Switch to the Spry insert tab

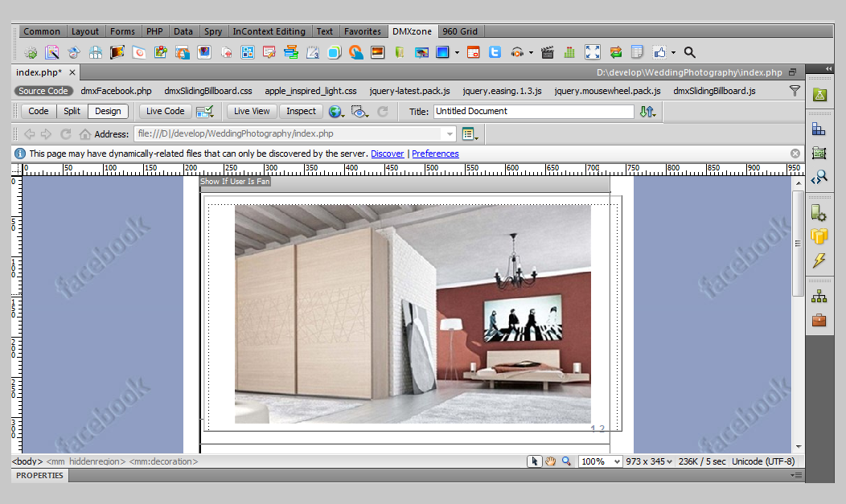[213, 31]
